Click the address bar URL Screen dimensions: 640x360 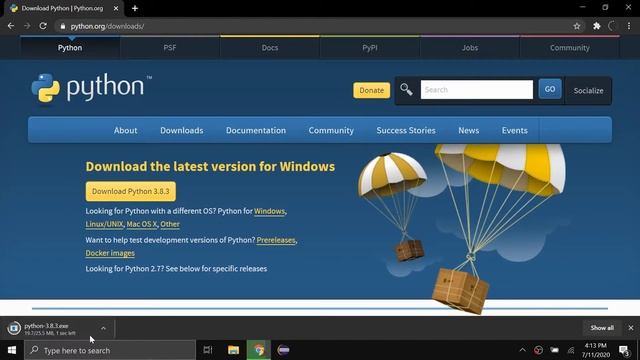[107, 26]
